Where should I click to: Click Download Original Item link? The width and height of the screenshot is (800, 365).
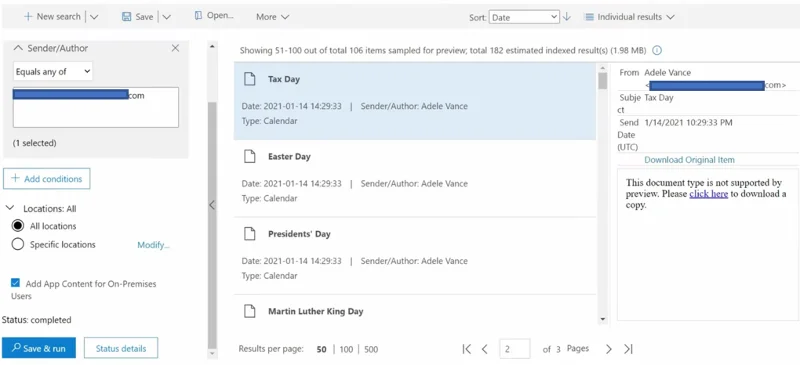pyautogui.click(x=689, y=160)
